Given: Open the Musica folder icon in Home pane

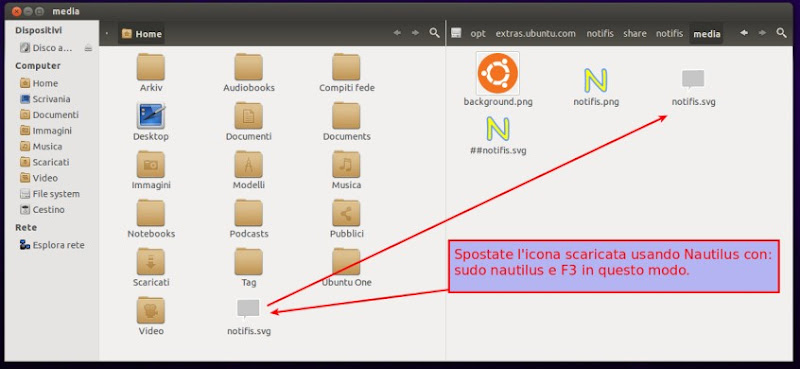Looking at the screenshot, I should click(x=346, y=170).
